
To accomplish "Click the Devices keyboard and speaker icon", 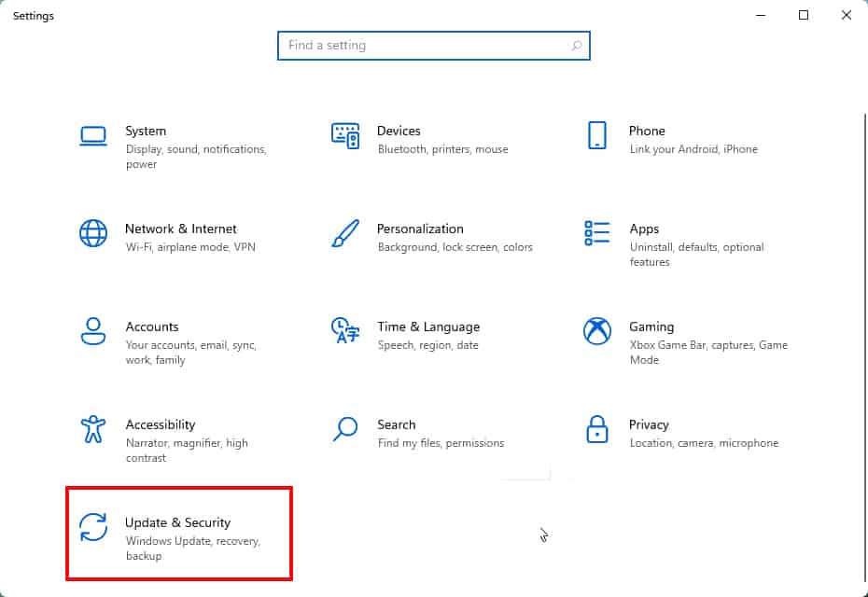I will coord(345,136).
